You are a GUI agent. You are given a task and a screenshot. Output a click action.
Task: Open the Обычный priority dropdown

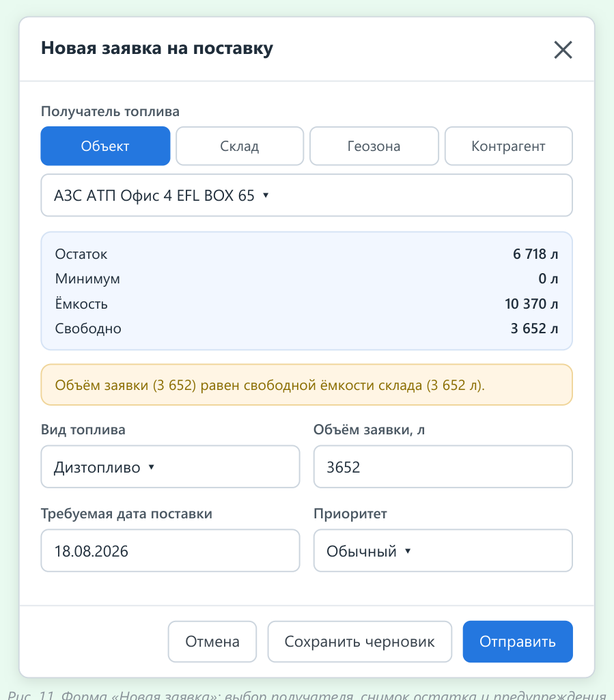[443, 551]
